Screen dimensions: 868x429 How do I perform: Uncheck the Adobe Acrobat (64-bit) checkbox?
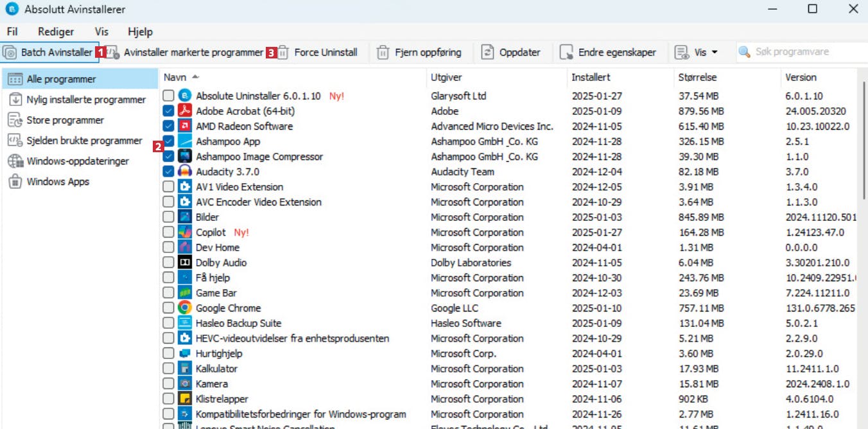click(168, 111)
